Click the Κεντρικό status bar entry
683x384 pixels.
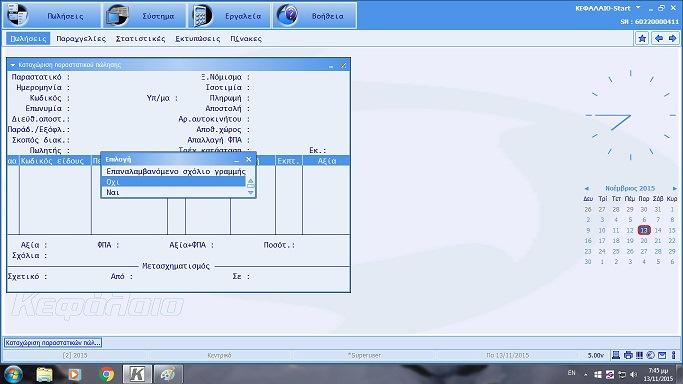pos(220,355)
